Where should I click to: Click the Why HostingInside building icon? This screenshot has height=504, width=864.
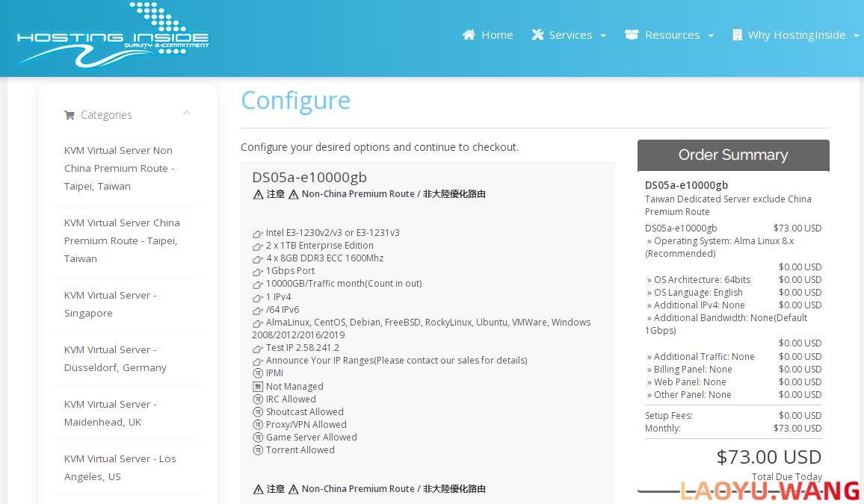coord(737,34)
